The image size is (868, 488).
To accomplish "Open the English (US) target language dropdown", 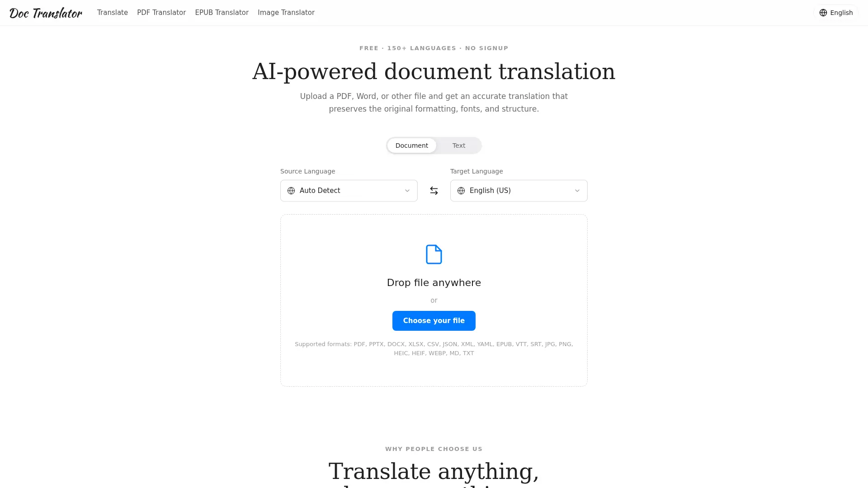I will pos(519,191).
